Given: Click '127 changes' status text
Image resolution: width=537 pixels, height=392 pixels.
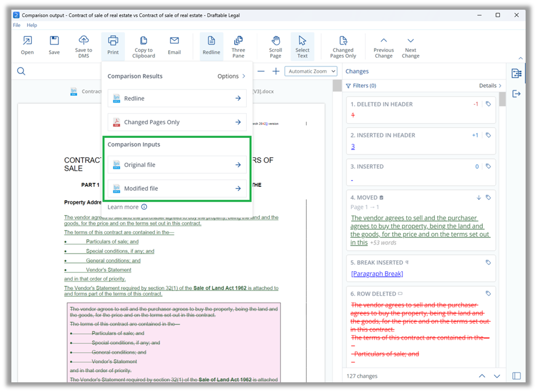Looking at the screenshot, I should pos(362,376).
